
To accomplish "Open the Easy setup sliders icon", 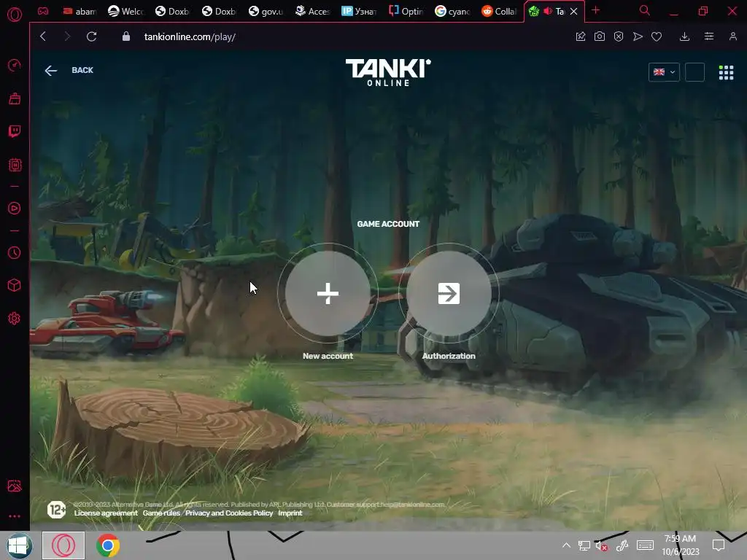I will (709, 36).
